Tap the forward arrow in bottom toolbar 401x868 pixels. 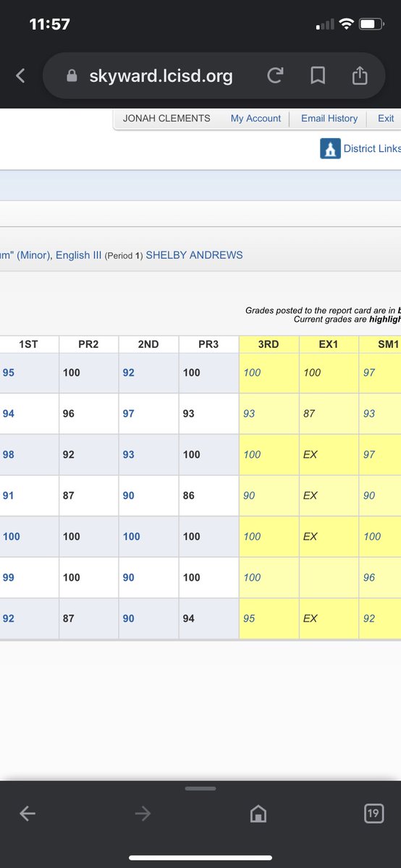point(143,814)
